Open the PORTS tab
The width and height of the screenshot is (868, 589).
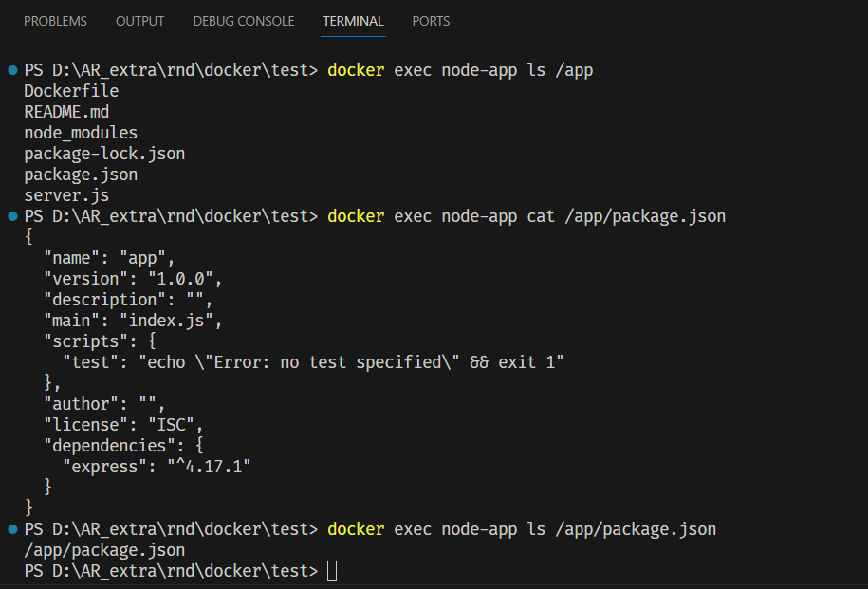point(431,21)
